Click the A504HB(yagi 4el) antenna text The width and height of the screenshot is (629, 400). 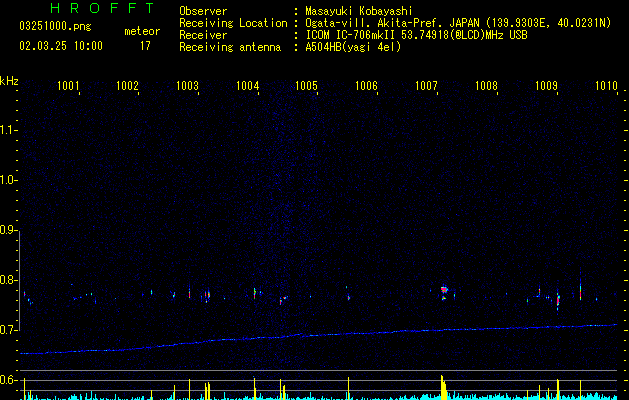coord(353,47)
